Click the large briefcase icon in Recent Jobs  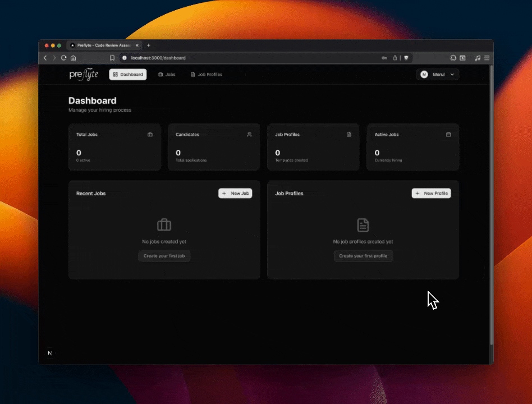pos(164,225)
